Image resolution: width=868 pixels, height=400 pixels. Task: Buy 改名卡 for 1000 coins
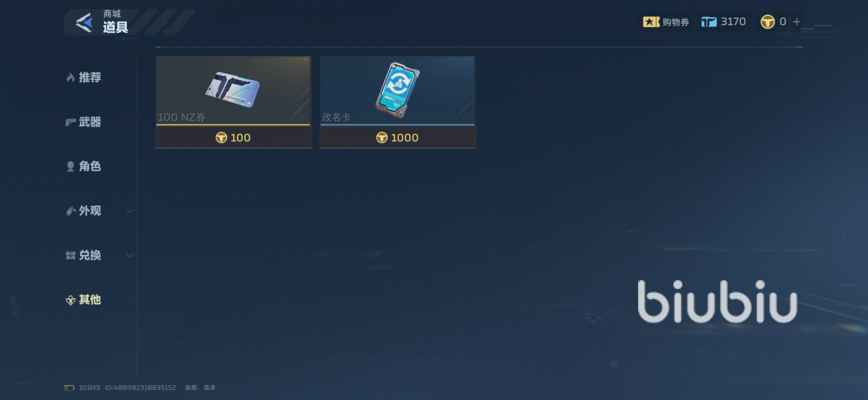[397, 138]
